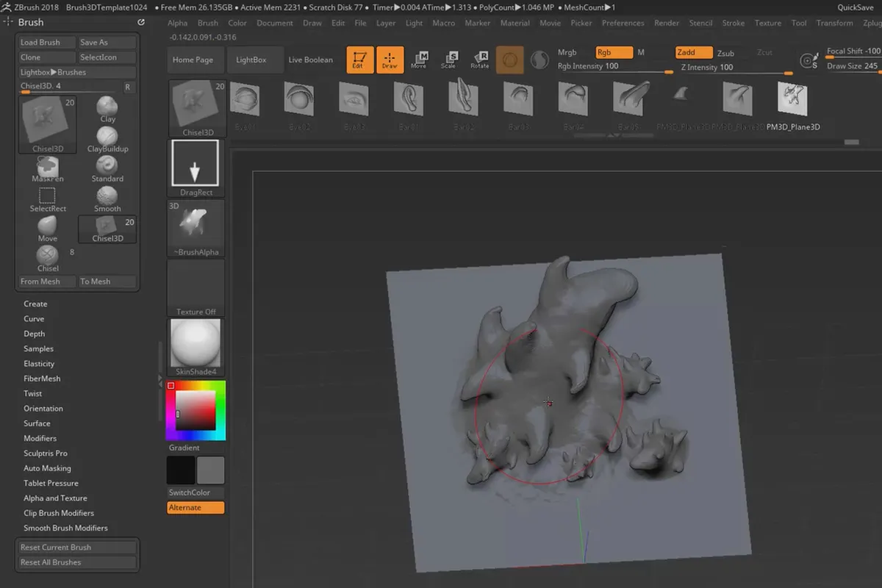Image resolution: width=882 pixels, height=588 pixels.
Task: Select the ClayBuildup brush icon
Action: (107, 137)
